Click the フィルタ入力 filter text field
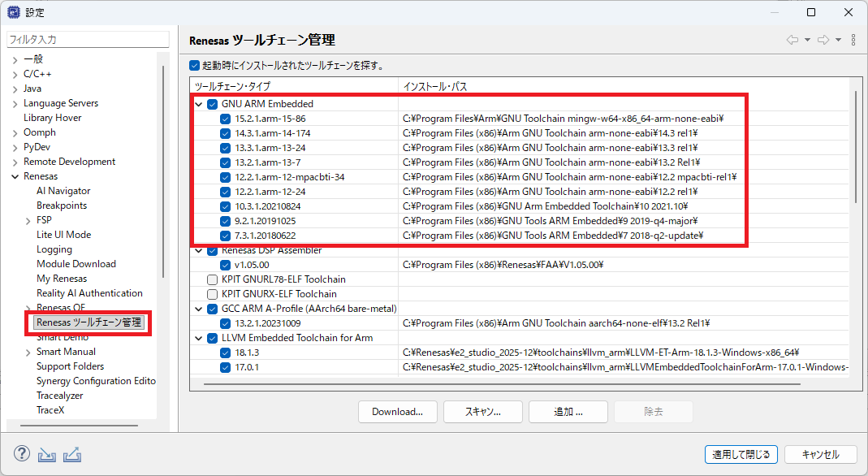This screenshot has height=476, width=868. pyautogui.click(x=88, y=39)
